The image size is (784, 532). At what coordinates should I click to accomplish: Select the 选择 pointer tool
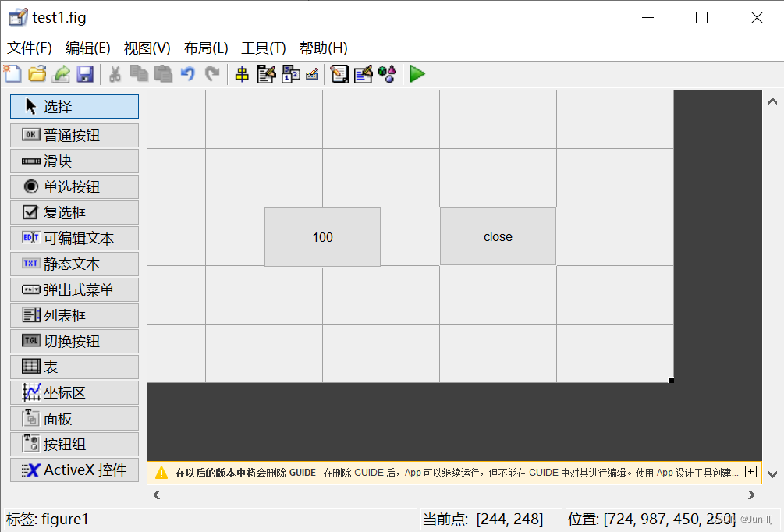tap(75, 107)
